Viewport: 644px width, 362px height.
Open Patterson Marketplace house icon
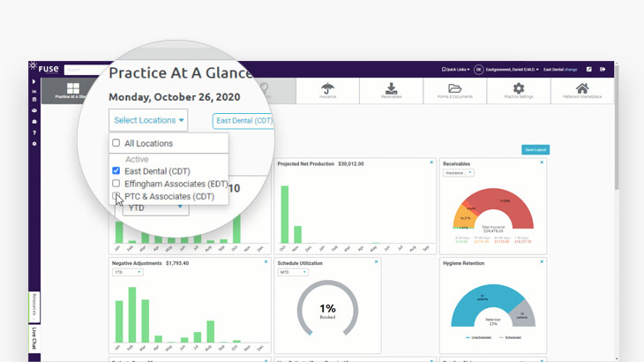click(x=582, y=88)
